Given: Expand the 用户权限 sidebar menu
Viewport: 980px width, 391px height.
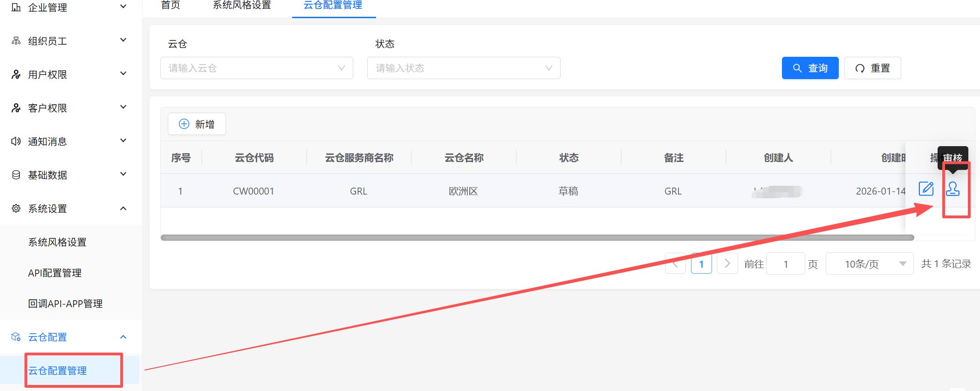Looking at the screenshot, I should click(x=70, y=74).
